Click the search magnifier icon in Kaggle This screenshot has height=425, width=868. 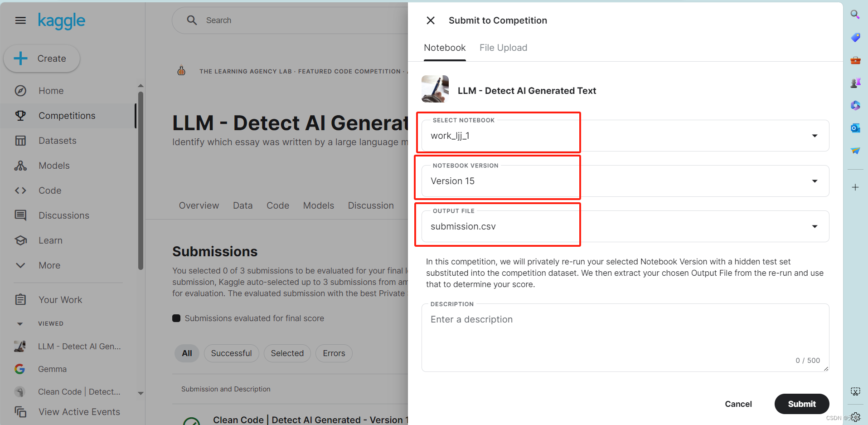(192, 20)
